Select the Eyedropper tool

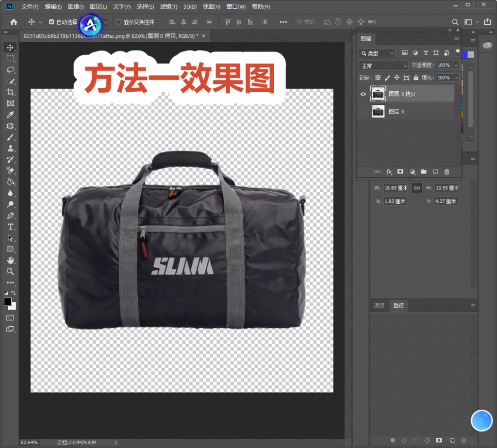(x=10, y=115)
